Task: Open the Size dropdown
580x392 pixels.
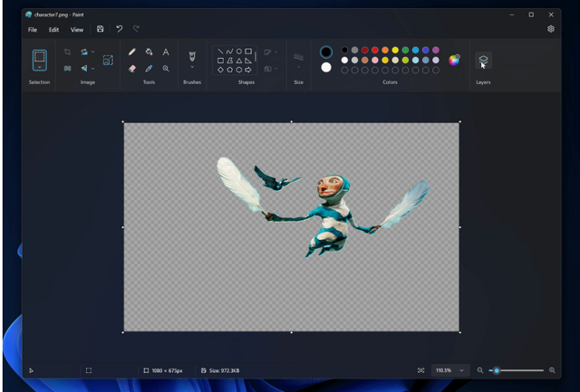Action: 298,67
